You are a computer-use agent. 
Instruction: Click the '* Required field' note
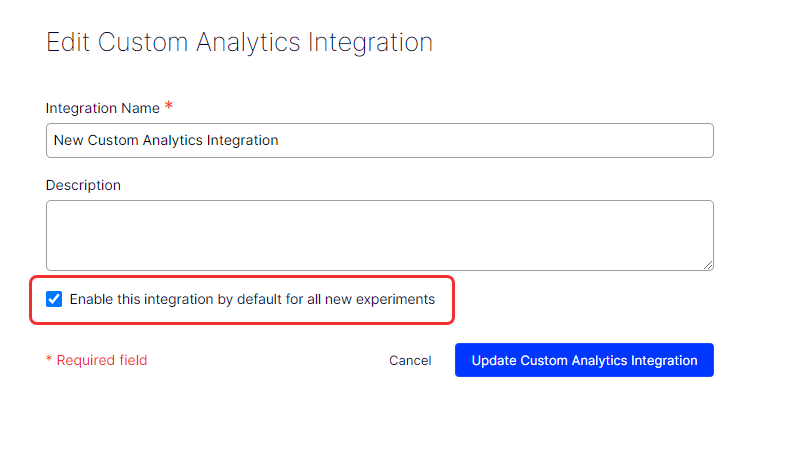96,361
